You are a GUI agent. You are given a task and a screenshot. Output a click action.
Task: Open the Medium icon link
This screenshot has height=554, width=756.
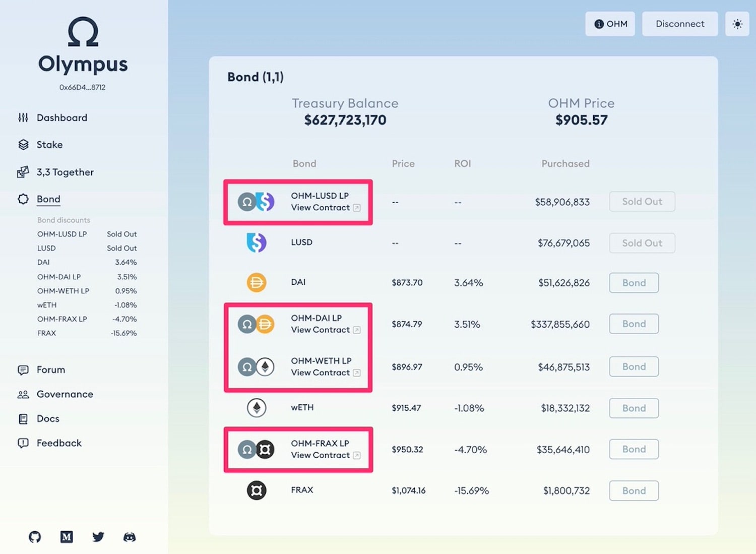coord(67,537)
